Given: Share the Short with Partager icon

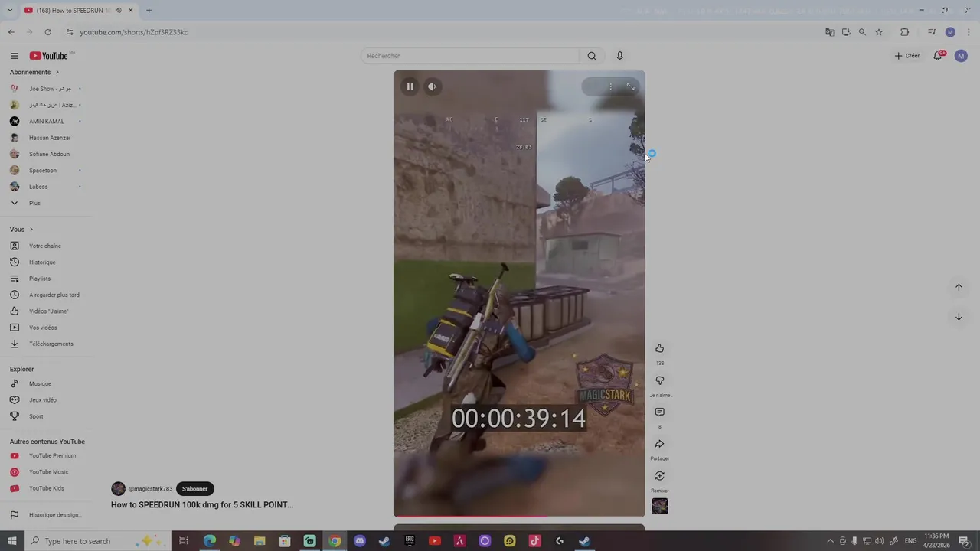Looking at the screenshot, I should [x=659, y=445].
